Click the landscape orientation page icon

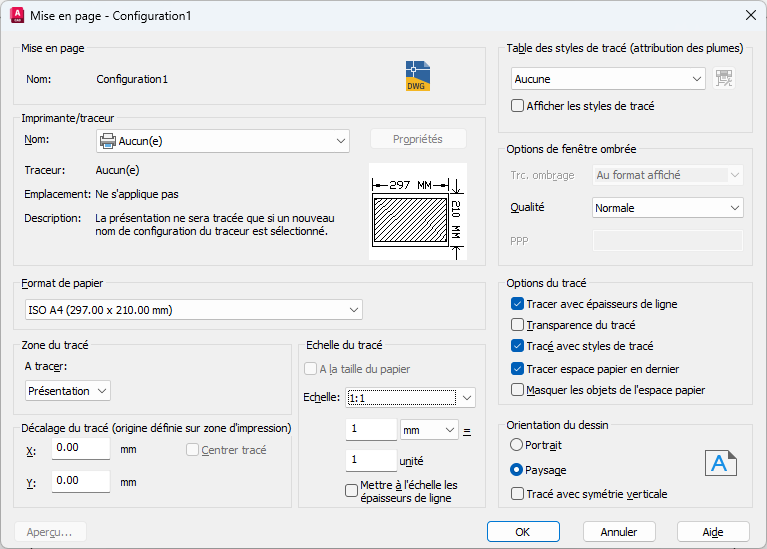click(721, 463)
